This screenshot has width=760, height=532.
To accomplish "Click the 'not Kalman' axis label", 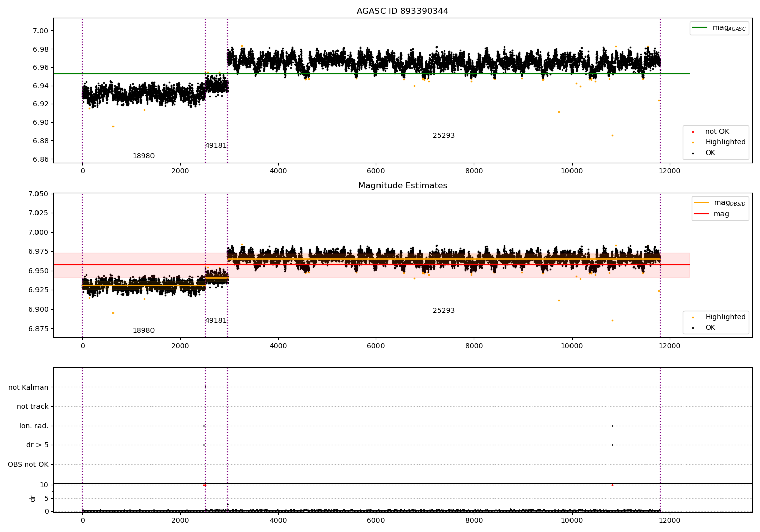I will tap(28, 387).
